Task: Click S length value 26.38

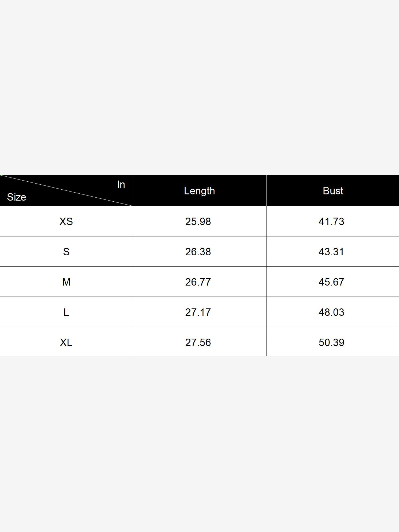Action: pyautogui.click(x=198, y=252)
